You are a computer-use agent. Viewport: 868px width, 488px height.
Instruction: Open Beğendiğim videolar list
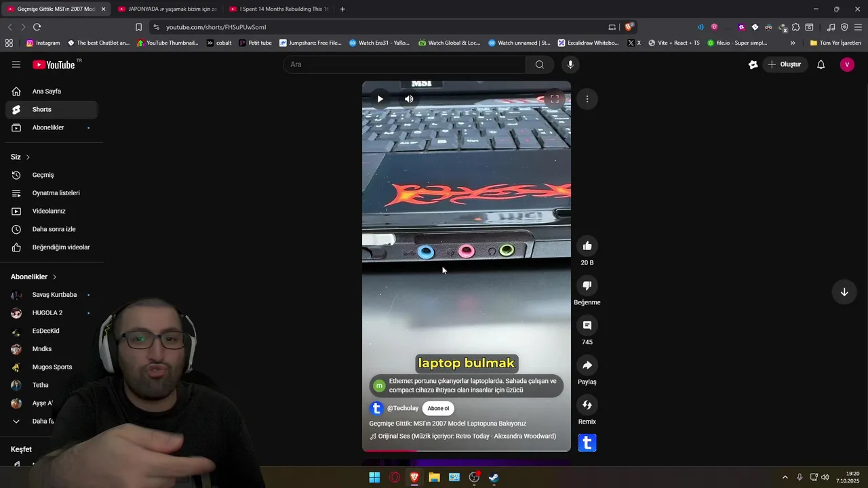point(52,247)
